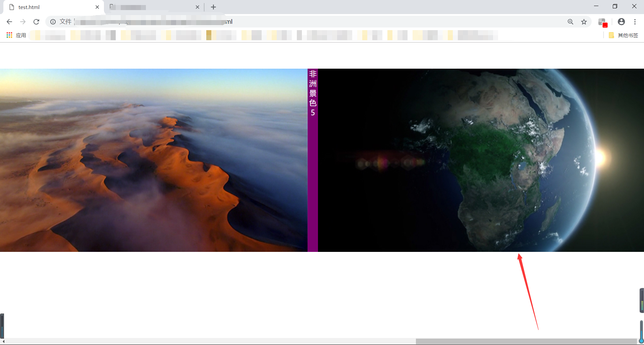Close the second browser tab

point(197,7)
